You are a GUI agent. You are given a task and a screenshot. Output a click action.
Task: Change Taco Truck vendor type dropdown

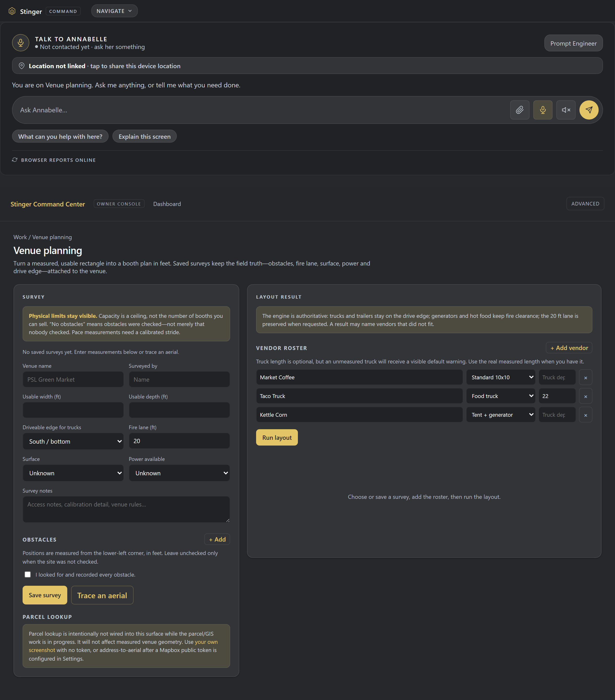click(500, 396)
